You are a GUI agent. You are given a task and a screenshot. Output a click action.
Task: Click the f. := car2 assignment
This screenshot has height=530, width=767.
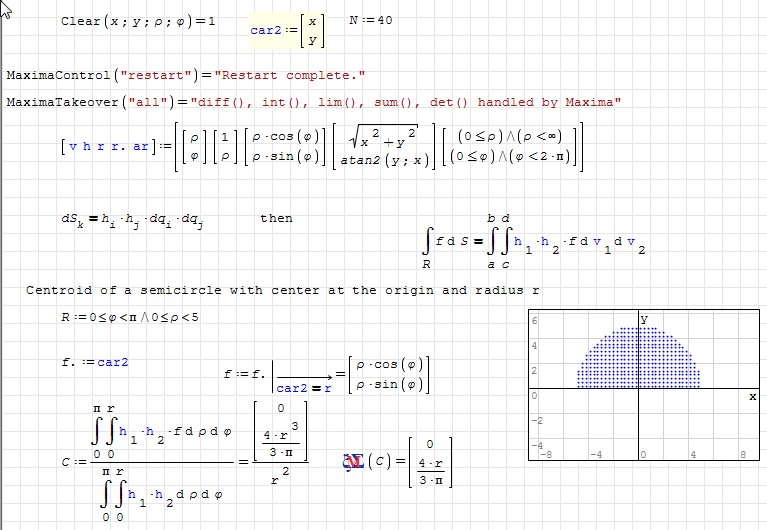pyautogui.click(x=95, y=362)
